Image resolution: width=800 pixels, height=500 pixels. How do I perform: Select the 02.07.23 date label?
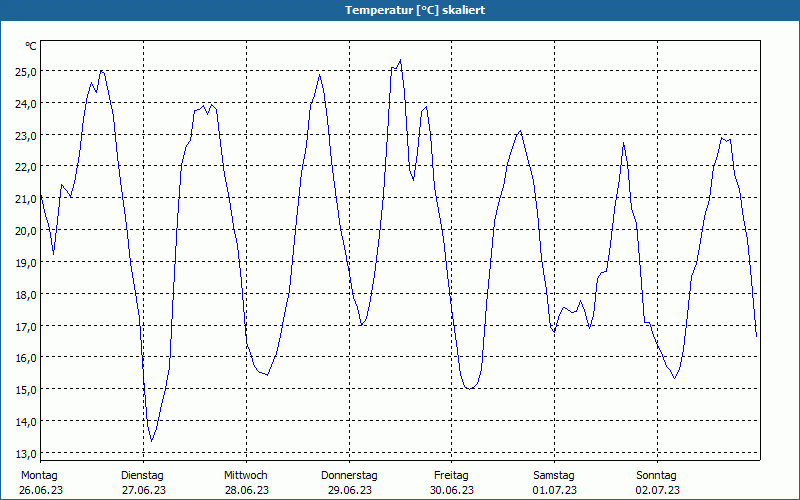657,490
